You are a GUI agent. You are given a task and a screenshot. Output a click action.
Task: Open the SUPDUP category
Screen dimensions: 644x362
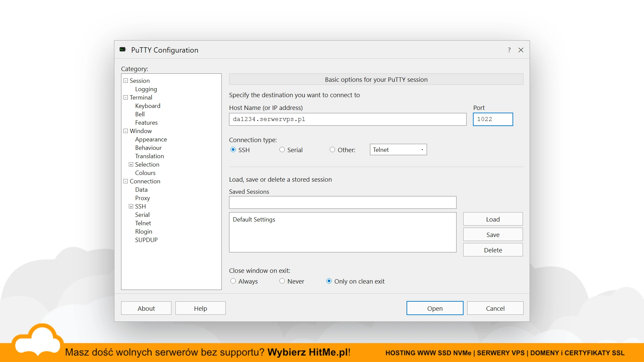146,240
